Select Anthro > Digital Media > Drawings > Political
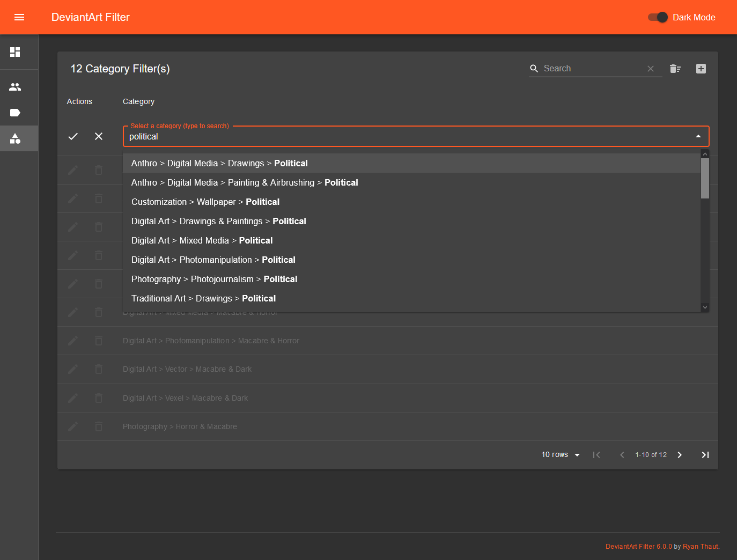737x560 pixels. 411,163
